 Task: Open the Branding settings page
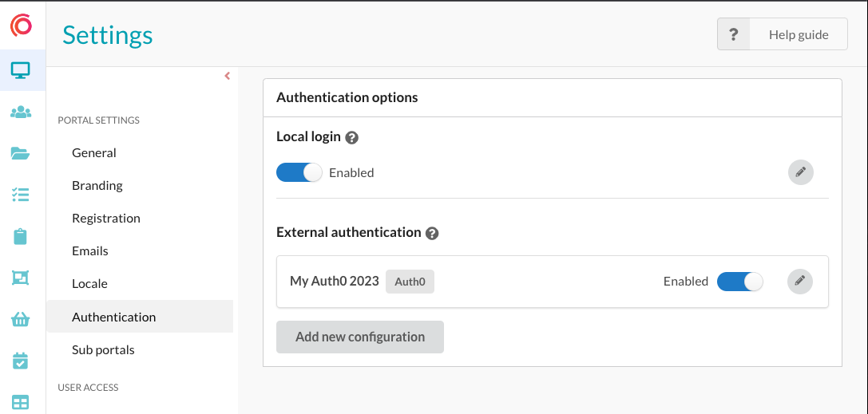[x=97, y=185]
